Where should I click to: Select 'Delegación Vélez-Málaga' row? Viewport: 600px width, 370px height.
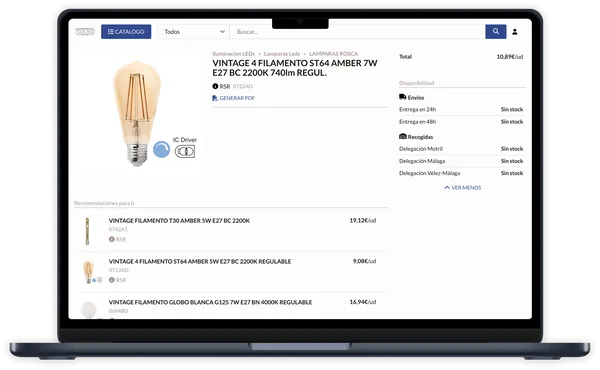461,173
